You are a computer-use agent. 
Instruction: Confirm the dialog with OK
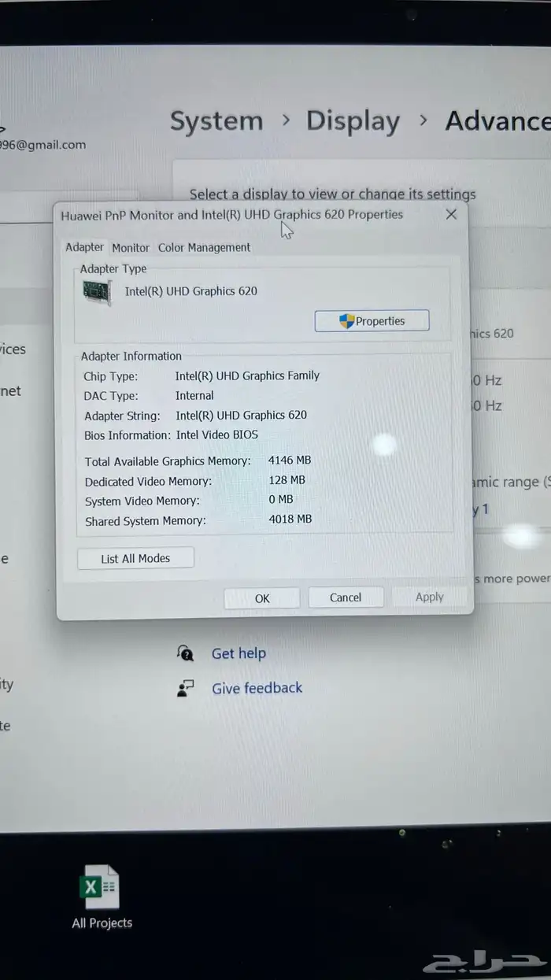tap(262, 598)
